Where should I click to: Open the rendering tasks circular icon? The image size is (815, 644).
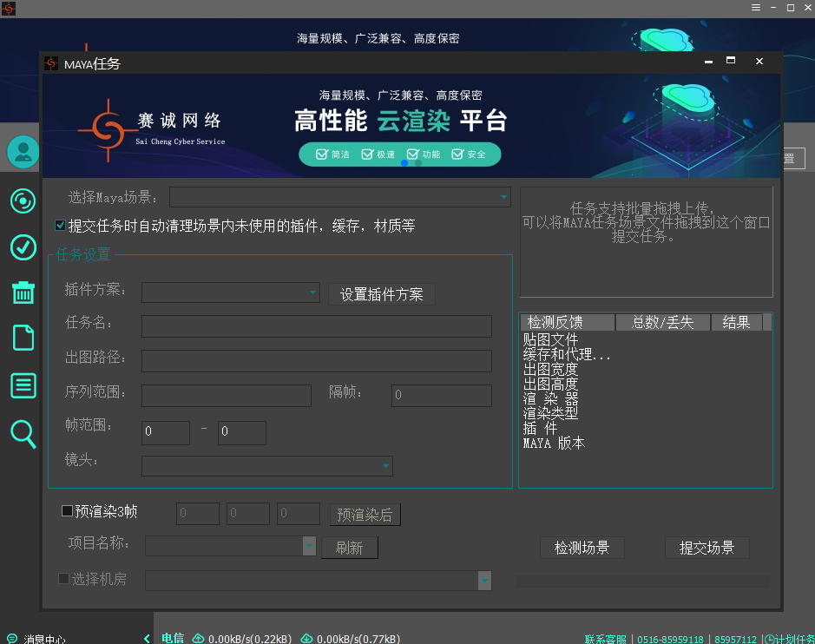click(23, 202)
